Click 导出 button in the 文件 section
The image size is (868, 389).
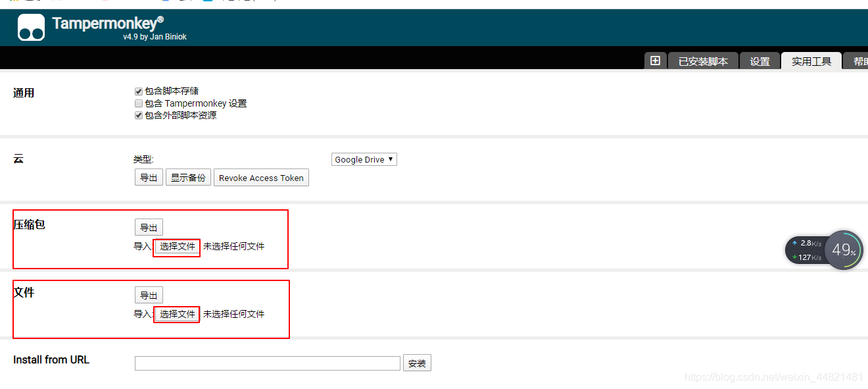click(x=149, y=296)
